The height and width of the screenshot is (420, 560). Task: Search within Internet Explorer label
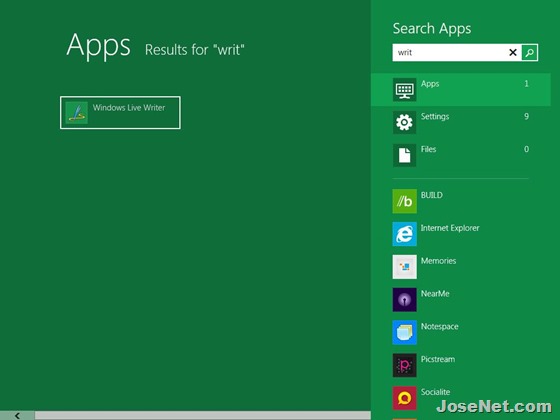tap(450, 228)
